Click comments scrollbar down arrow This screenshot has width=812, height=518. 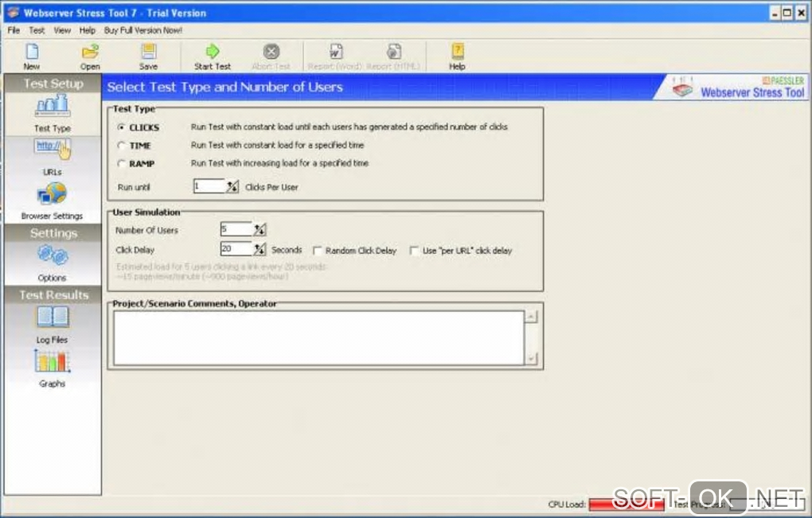tap(531, 359)
